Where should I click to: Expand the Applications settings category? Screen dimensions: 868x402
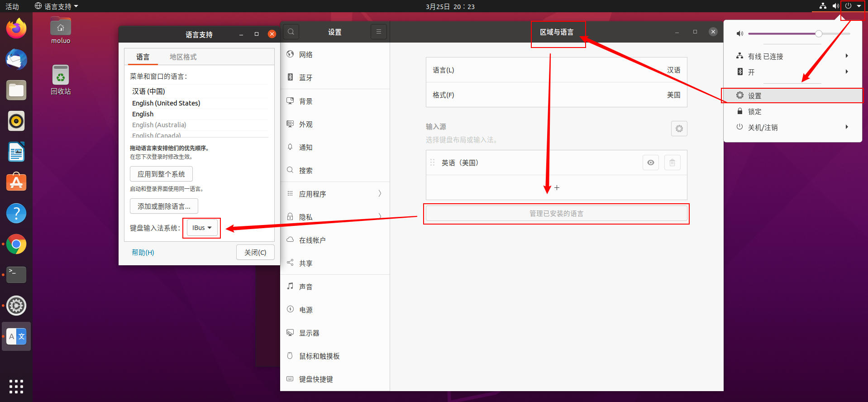click(x=335, y=194)
